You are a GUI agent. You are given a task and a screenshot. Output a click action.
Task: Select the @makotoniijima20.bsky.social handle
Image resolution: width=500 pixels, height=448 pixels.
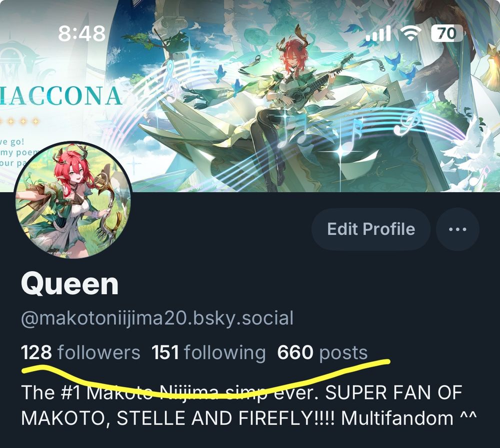157,319
